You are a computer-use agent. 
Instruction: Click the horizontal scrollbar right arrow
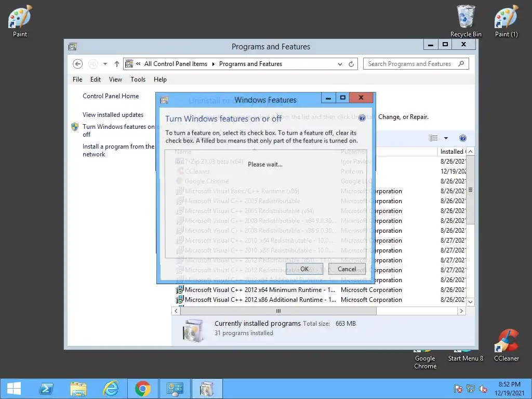point(461,311)
